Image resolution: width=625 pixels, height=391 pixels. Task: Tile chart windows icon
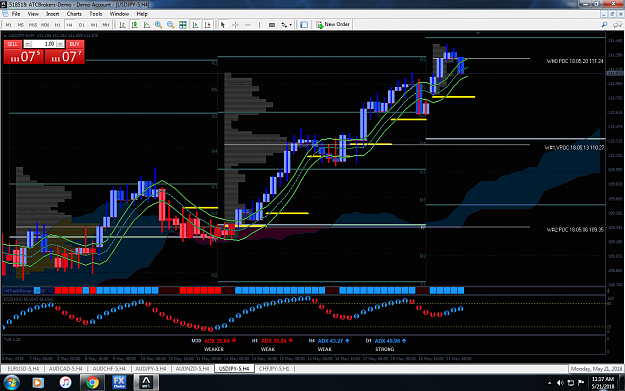[x=183, y=25]
